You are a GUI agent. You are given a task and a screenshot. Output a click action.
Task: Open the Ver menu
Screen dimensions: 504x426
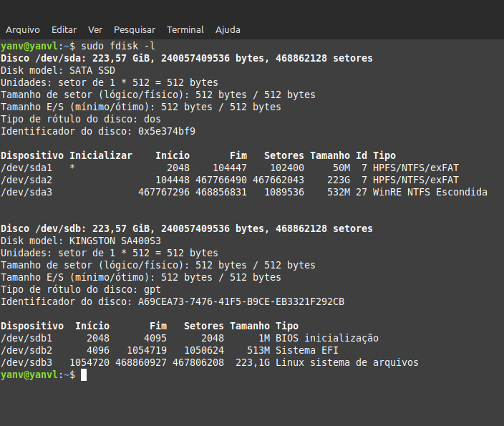tap(95, 30)
